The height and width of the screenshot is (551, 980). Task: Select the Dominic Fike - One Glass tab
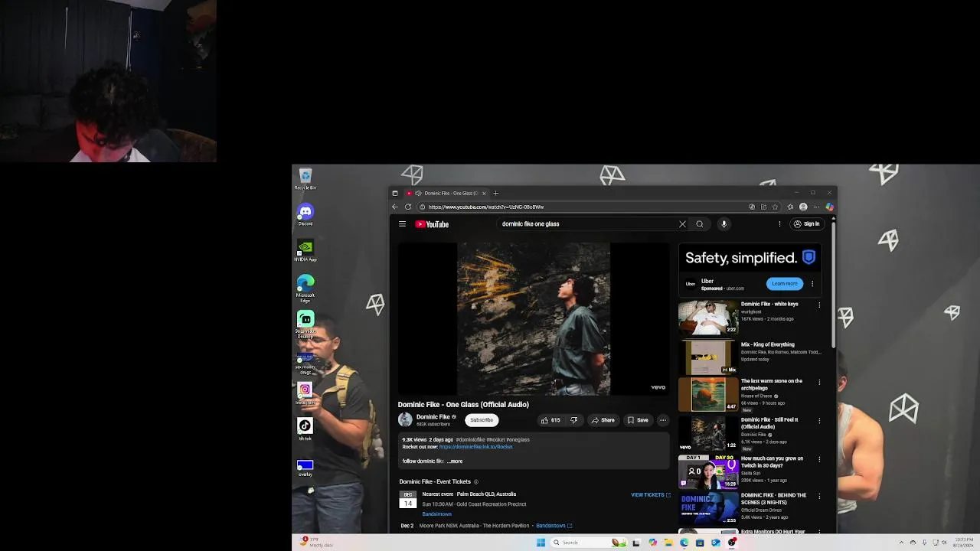[446, 193]
